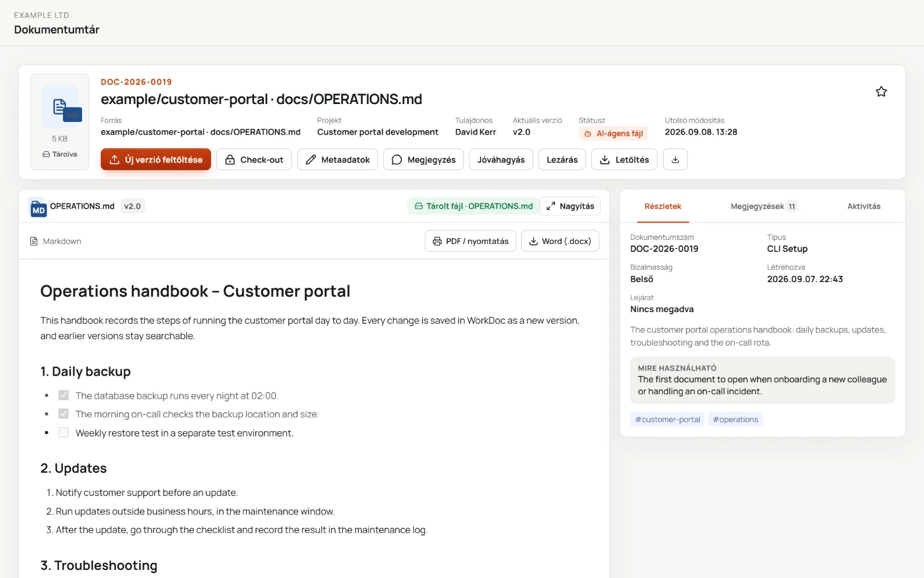Screen dimensions: 924x578
Task: Click the MD file thumbnail icon
Action: coord(59,107)
